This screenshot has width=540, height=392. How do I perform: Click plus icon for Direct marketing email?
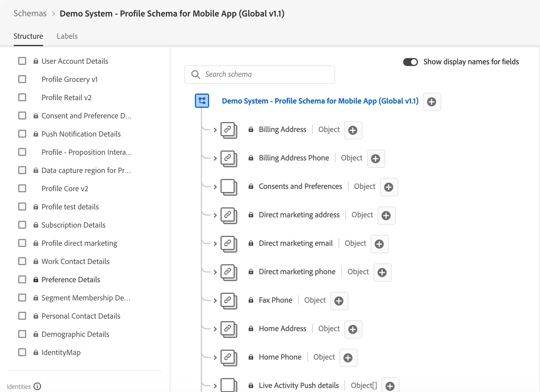(x=380, y=244)
